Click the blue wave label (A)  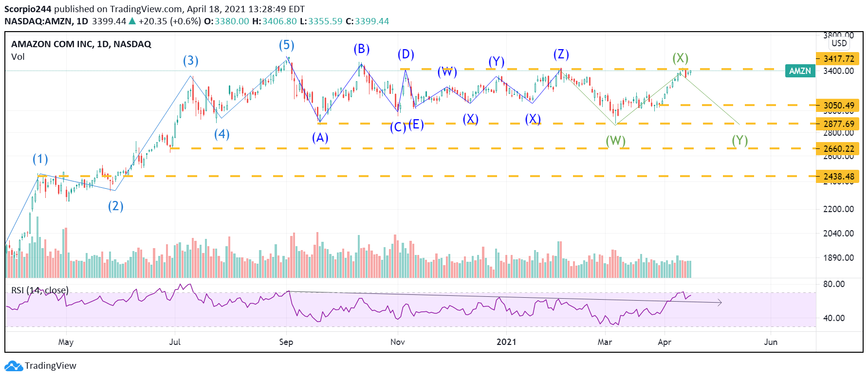320,138
